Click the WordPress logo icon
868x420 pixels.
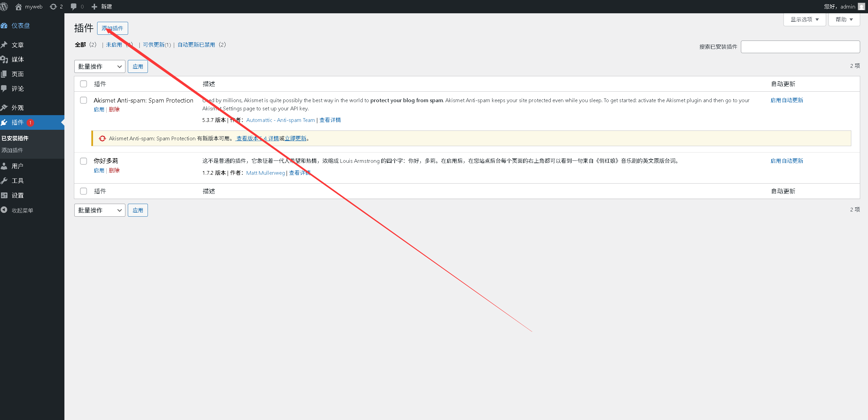coord(4,6)
